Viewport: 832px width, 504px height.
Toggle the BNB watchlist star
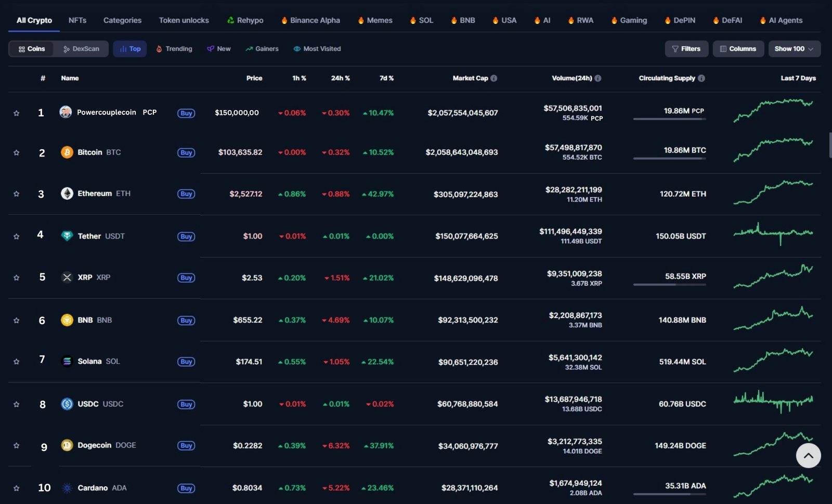pos(16,321)
